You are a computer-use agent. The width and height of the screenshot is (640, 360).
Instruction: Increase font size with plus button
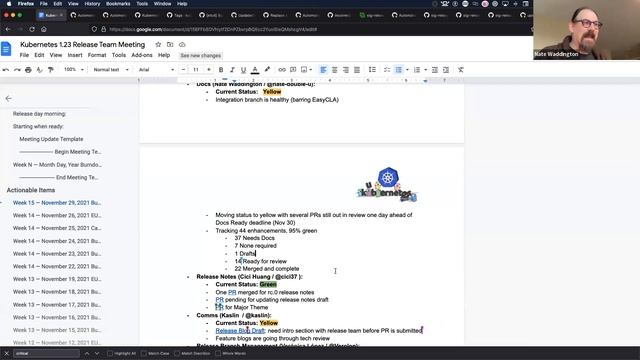click(x=209, y=70)
